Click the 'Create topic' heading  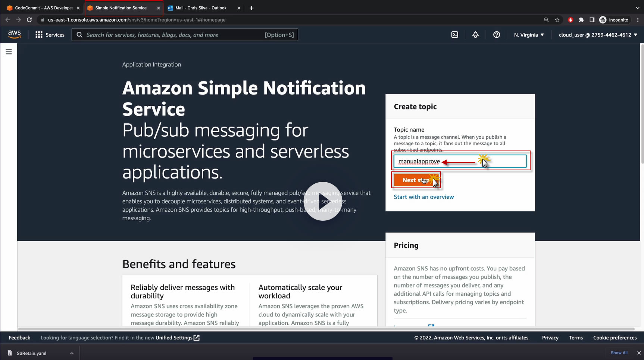[x=415, y=106]
